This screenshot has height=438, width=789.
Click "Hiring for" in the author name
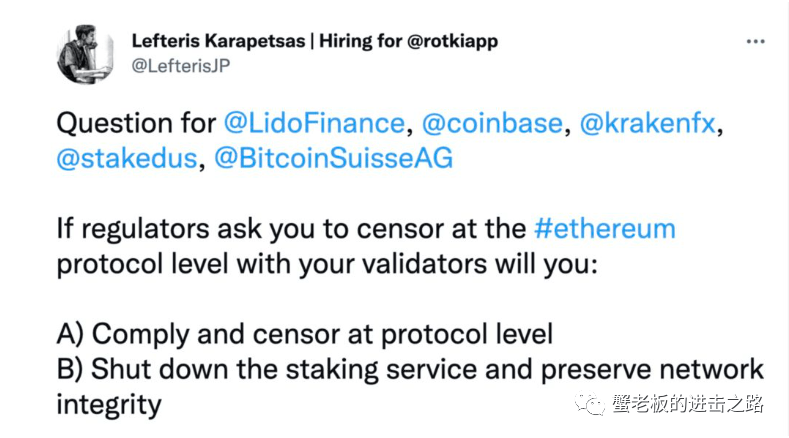pyautogui.click(x=361, y=41)
